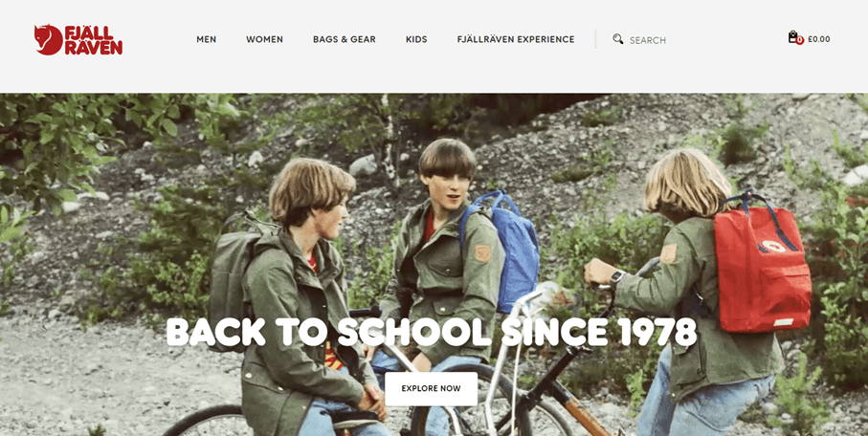Click the search magnifier icon
The height and width of the screenshot is (436, 868).
coord(618,39)
